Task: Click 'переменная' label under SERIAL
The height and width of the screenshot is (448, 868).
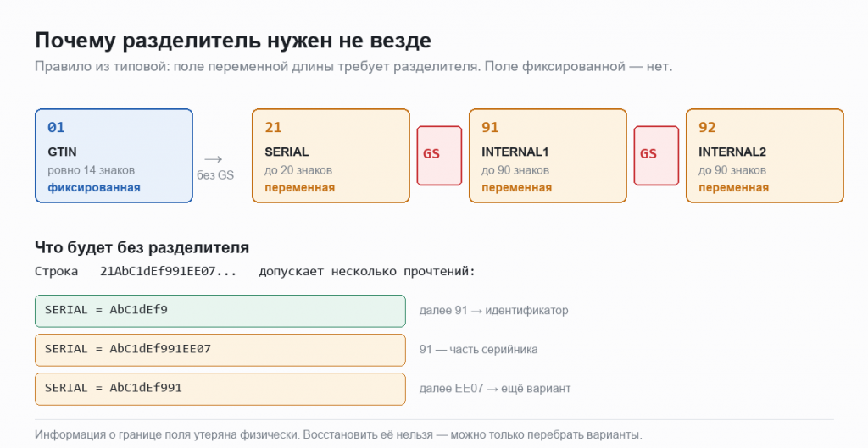Action: click(299, 187)
